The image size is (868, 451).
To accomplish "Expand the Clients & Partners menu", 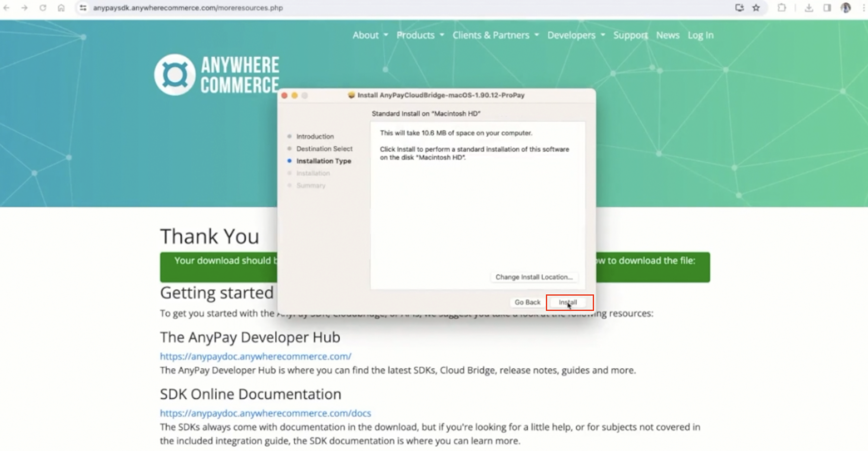I will [496, 35].
